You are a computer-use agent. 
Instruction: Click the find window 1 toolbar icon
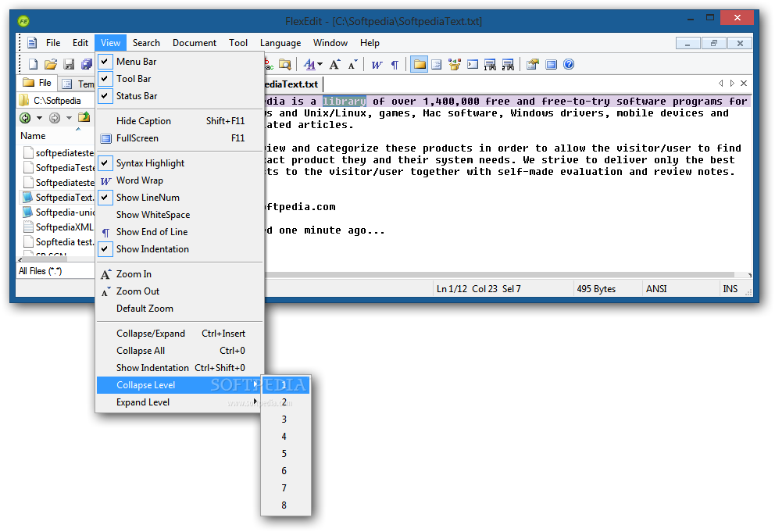490,64
